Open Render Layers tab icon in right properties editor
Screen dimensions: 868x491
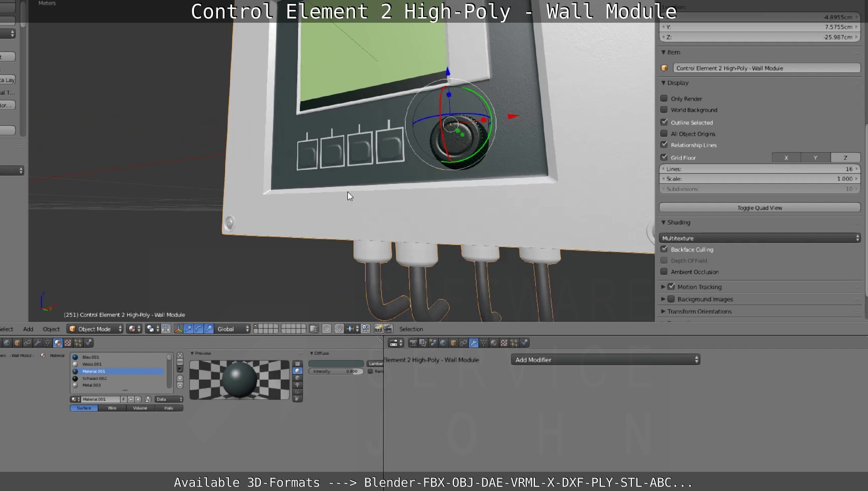point(423,343)
